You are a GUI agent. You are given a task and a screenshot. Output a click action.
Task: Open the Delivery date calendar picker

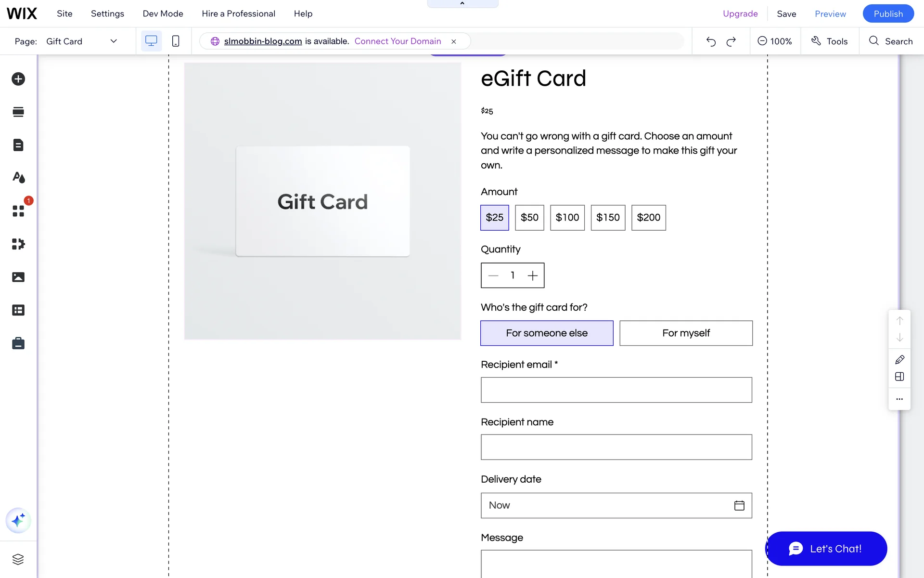739,505
